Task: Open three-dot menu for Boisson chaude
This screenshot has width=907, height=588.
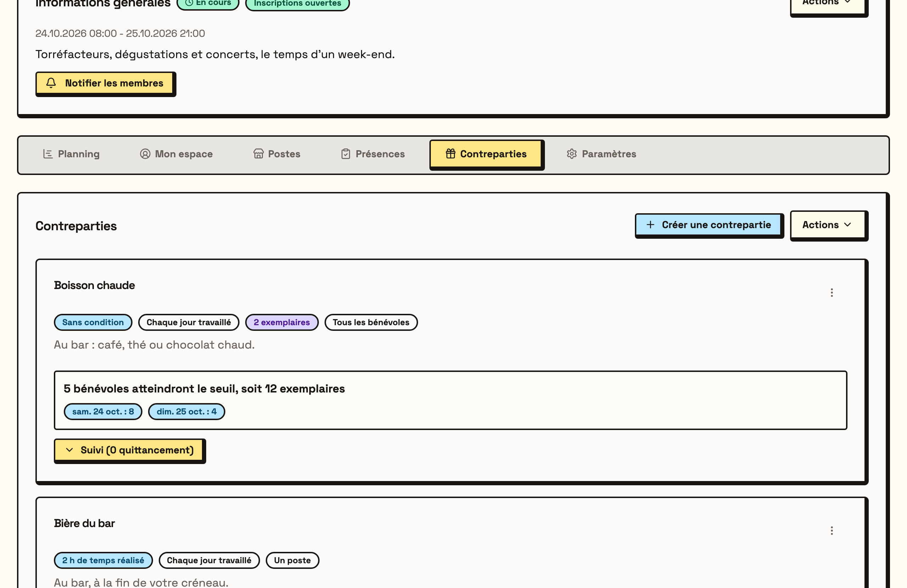Action: pyautogui.click(x=832, y=292)
